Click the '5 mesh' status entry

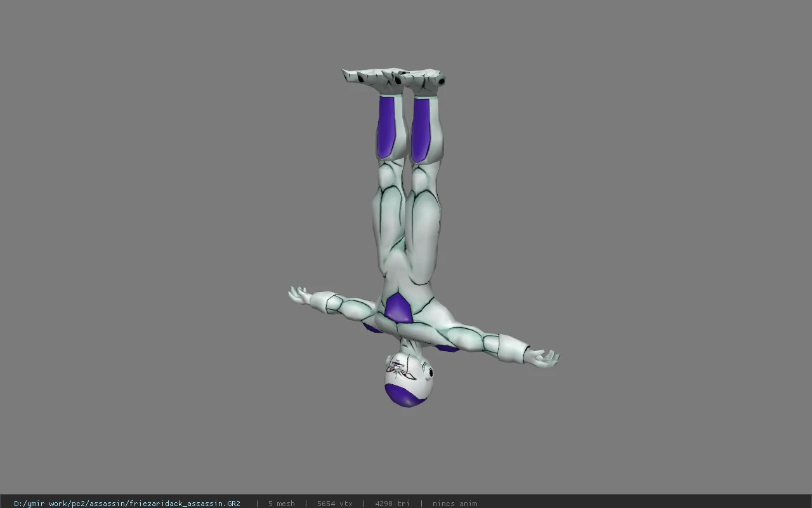(281, 504)
